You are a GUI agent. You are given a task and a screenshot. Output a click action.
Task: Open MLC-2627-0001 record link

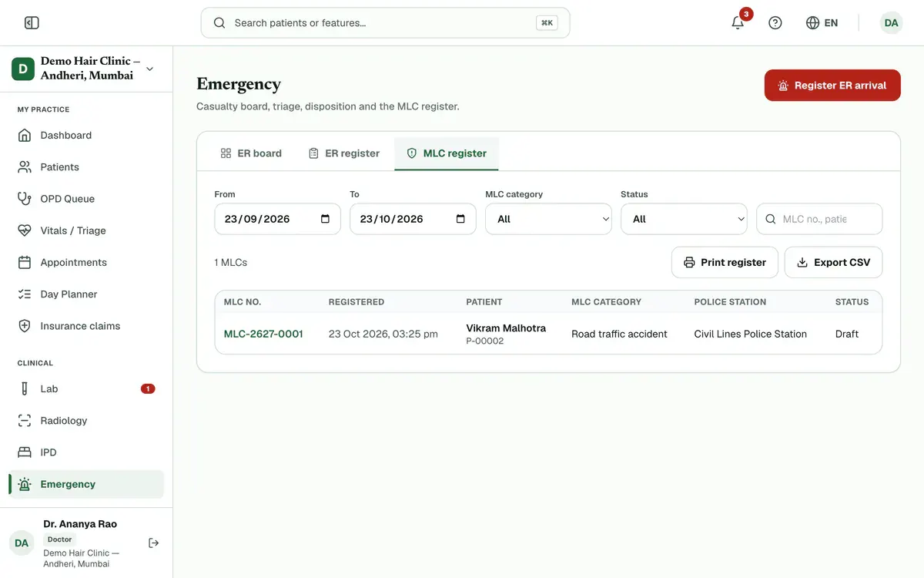(263, 334)
